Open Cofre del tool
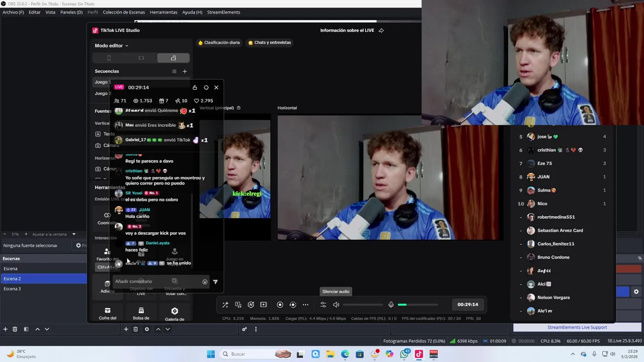The width and height of the screenshot is (644, 362). pyautogui.click(x=107, y=314)
